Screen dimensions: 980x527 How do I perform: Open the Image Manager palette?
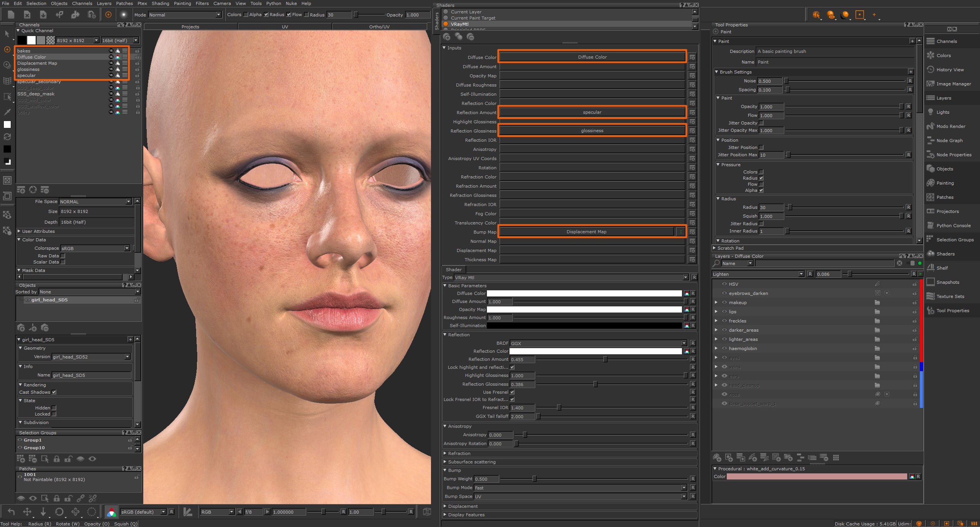click(x=953, y=84)
